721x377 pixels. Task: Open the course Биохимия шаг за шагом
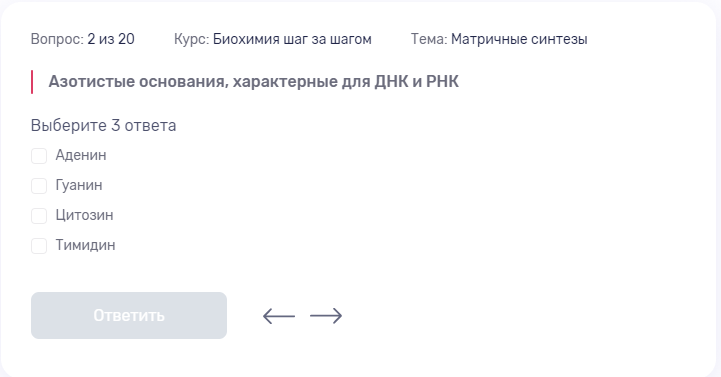292,39
